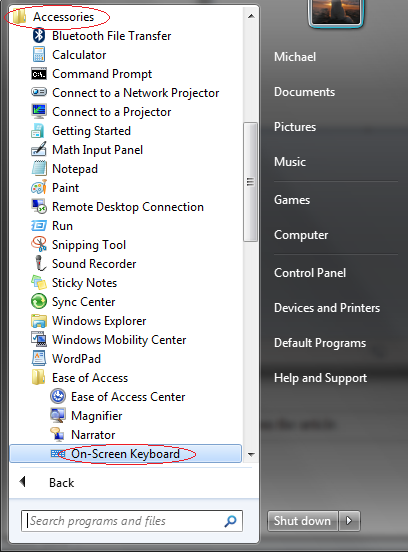Click the scrollbar down arrow
408x552 pixels.
click(251, 454)
